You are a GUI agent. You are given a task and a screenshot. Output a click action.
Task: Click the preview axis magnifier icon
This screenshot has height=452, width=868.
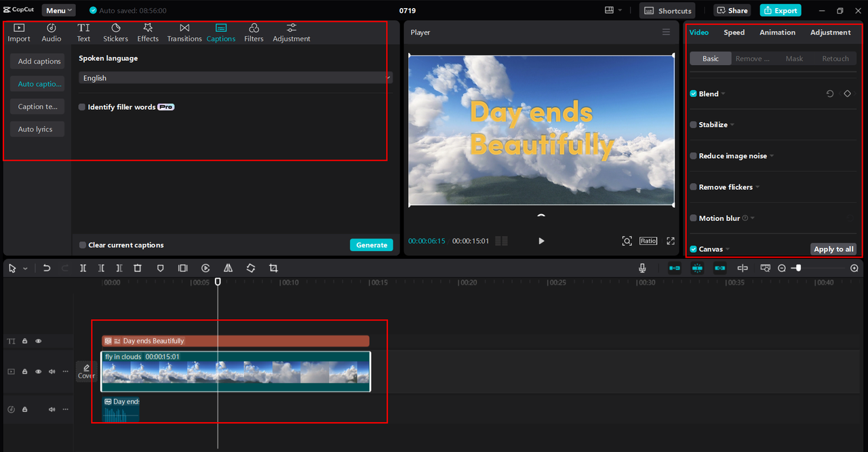(x=765, y=268)
